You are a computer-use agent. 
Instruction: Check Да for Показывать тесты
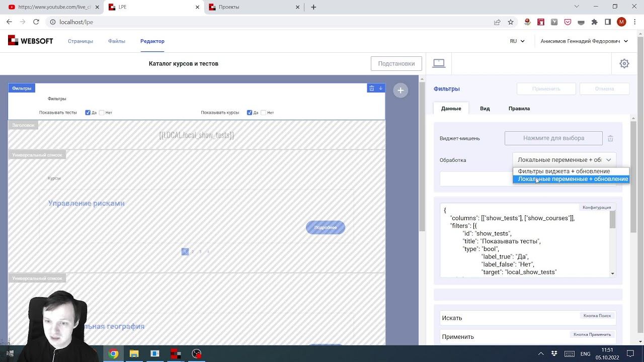[88, 113]
